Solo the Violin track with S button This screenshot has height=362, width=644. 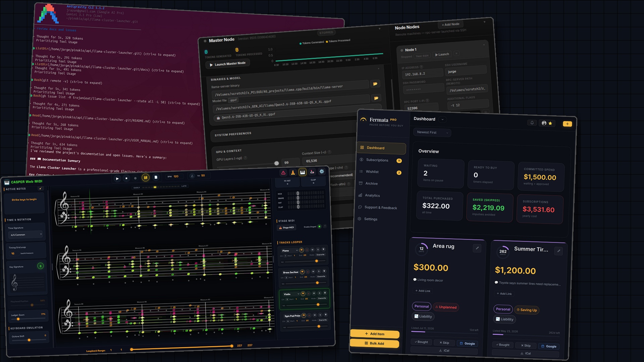coord(319,293)
